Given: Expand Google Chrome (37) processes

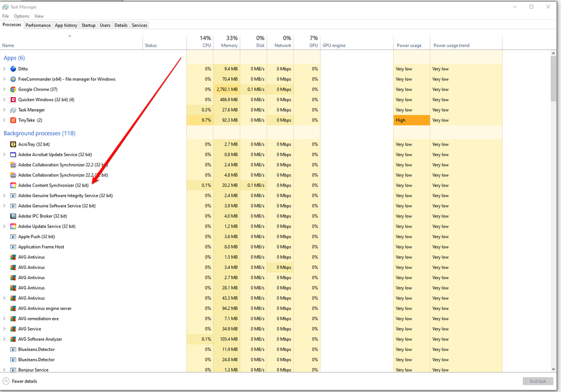Looking at the screenshot, I should (x=4, y=89).
